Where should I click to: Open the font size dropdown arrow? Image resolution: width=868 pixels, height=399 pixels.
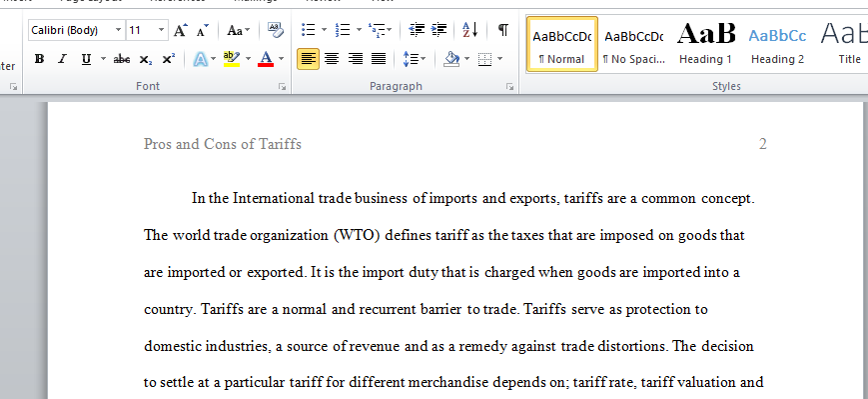[x=161, y=30]
